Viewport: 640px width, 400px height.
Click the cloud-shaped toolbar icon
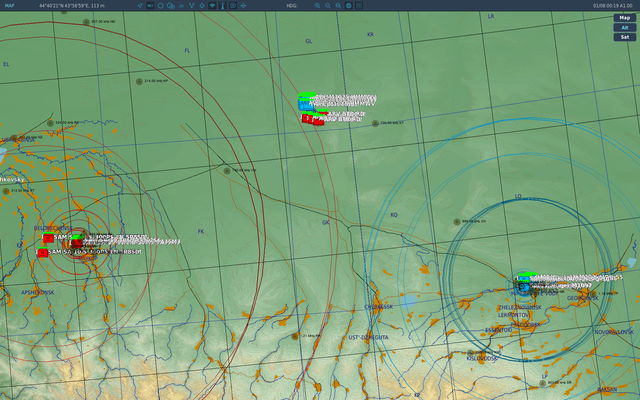click(x=181, y=6)
